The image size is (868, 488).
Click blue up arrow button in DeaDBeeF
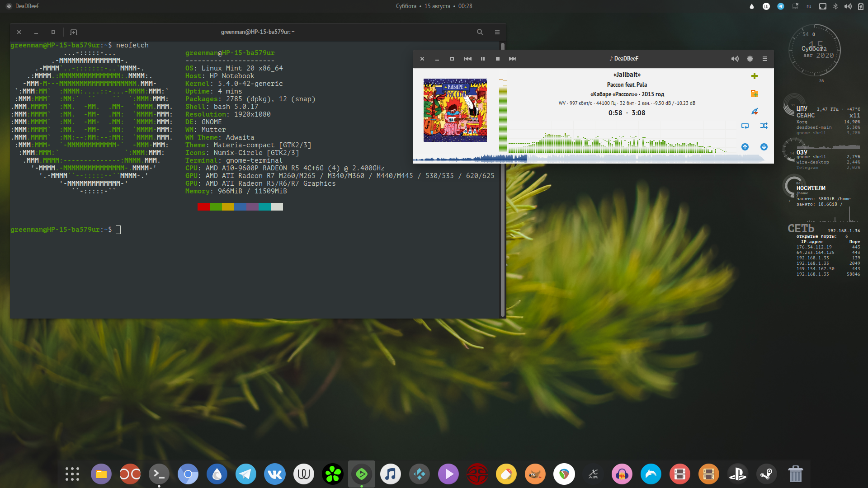pyautogui.click(x=745, y=147)
